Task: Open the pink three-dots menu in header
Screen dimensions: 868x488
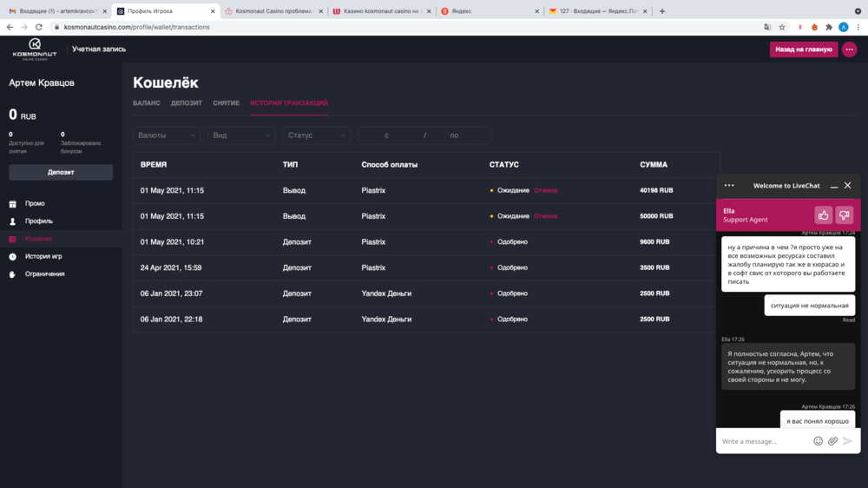Action: click(x=849, y=49)
